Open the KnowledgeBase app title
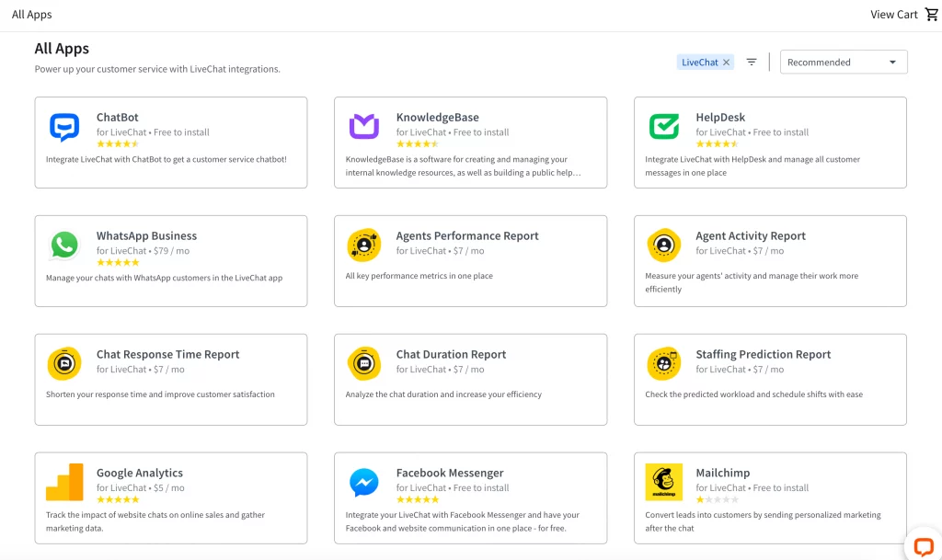942x560 pixels. pyautogui.click(x=437, y=117)
